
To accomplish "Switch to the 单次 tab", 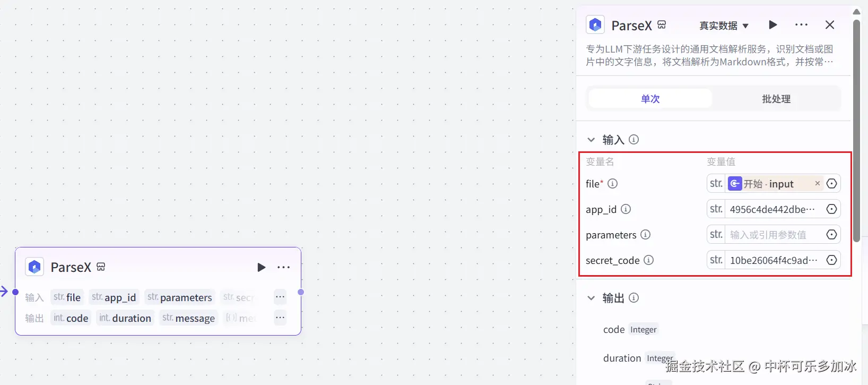I will click(x=650, y=99).
